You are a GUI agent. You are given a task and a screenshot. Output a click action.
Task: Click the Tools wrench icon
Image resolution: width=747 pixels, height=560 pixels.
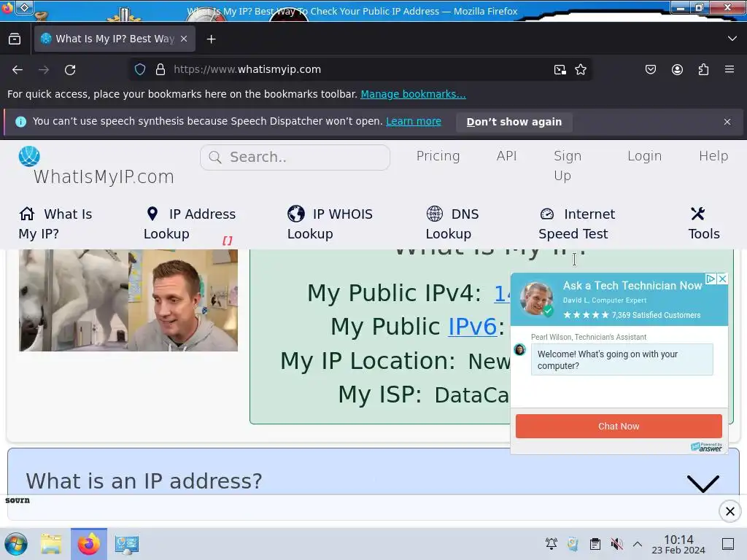698,214
